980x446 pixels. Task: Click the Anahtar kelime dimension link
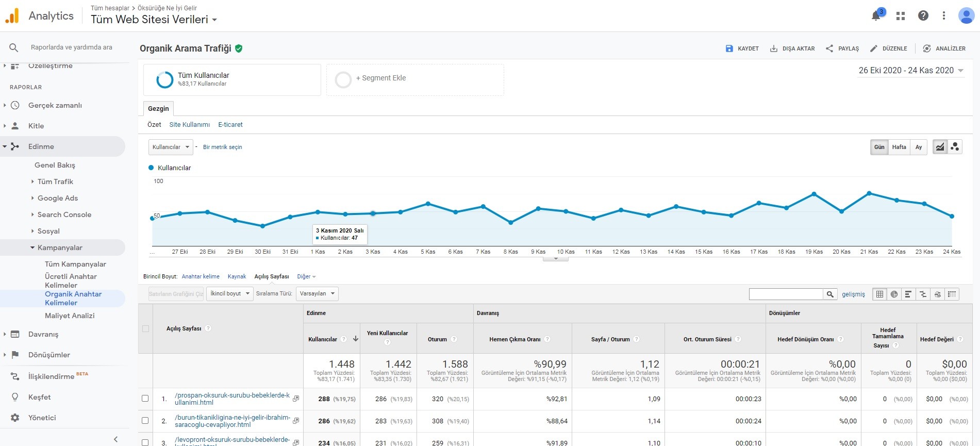click(x=201, y=277)
